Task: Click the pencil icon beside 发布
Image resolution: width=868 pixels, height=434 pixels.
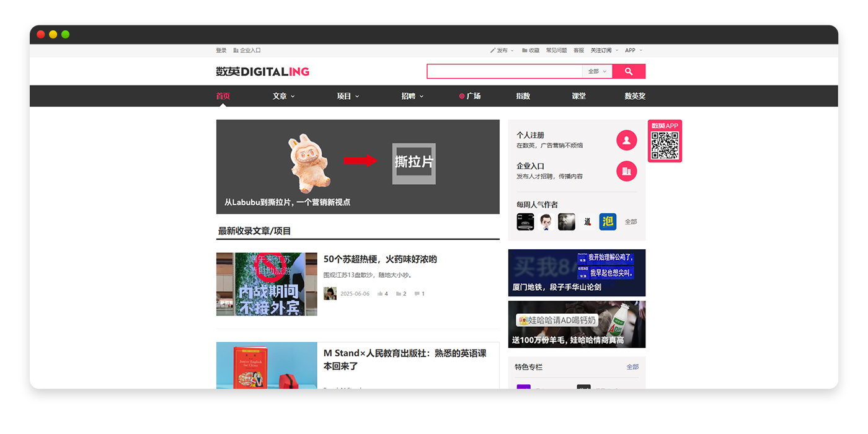Action: 493,50
